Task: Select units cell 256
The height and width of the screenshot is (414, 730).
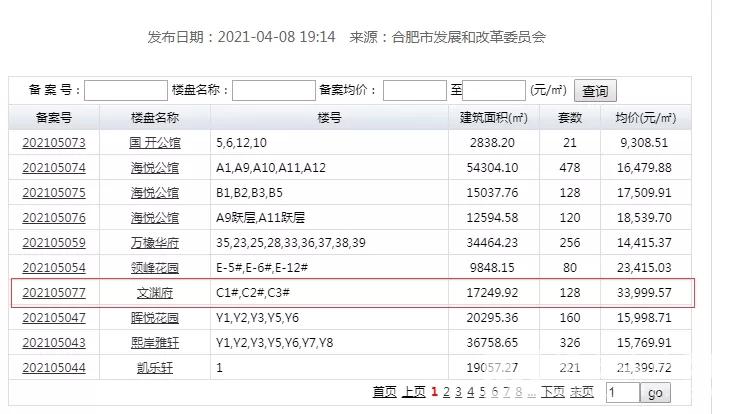Action: coord(570,243)
